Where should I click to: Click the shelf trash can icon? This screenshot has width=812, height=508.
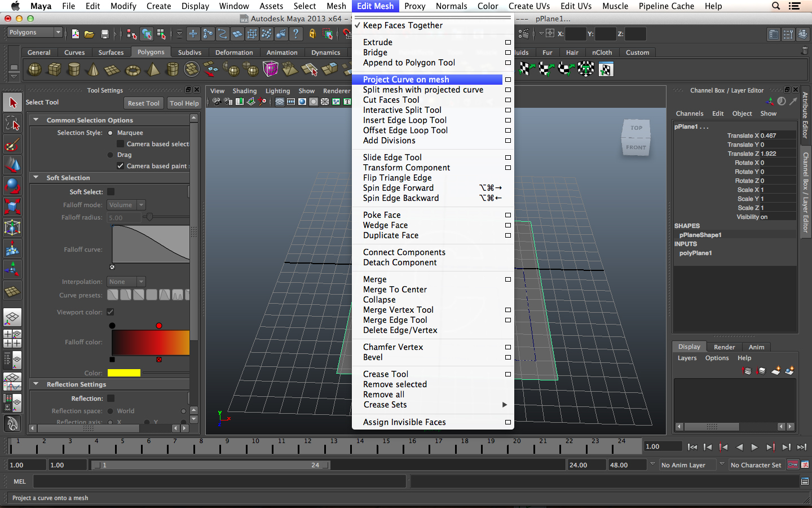coord(804,51)
